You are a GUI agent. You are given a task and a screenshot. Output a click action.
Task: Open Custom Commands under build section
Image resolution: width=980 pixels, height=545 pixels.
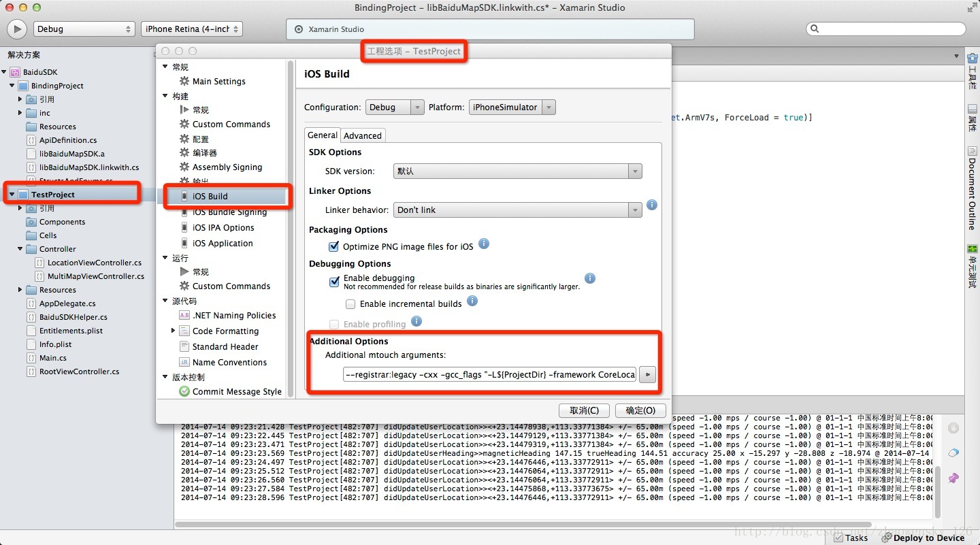click(231, 125)
